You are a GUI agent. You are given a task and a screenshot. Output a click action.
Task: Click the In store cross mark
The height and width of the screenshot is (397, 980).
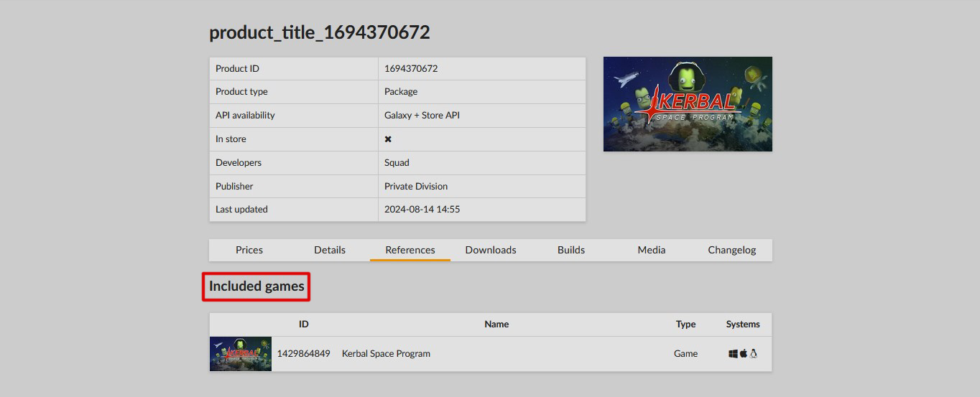[388, 139]
